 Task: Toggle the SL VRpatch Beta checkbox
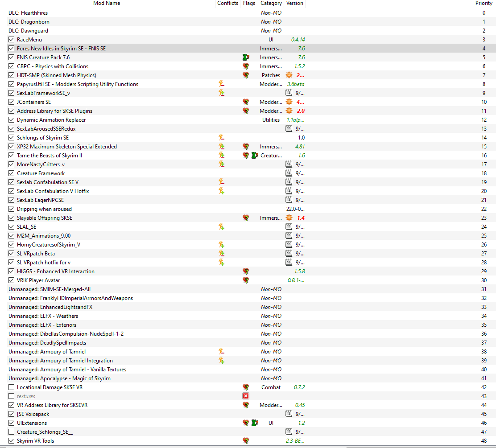point(12,254)
